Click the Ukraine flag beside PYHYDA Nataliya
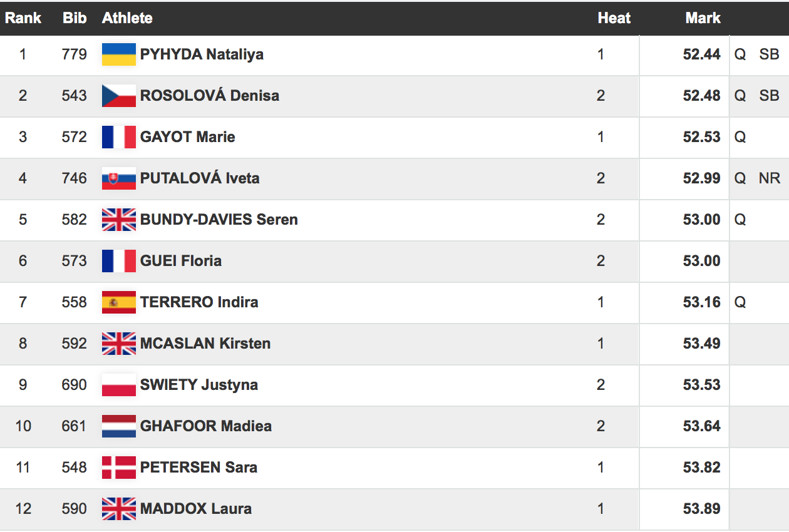789x532 pixels. (x=119, y=54)
